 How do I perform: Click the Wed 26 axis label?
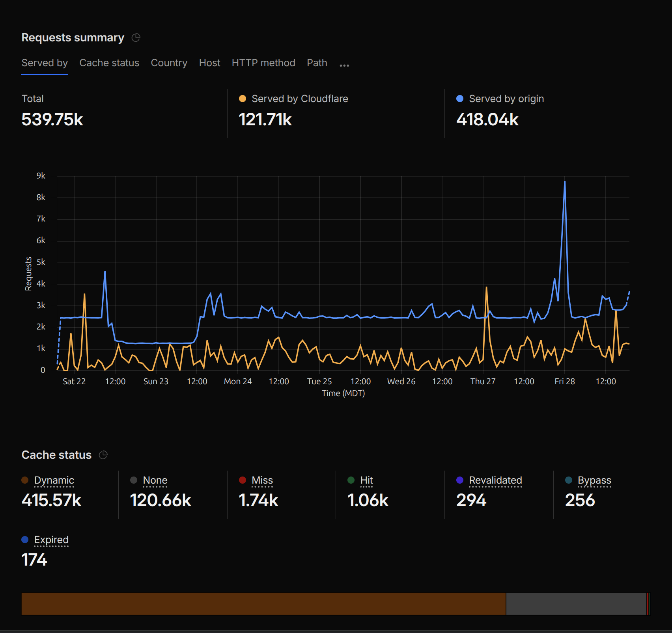coord(401,382)
